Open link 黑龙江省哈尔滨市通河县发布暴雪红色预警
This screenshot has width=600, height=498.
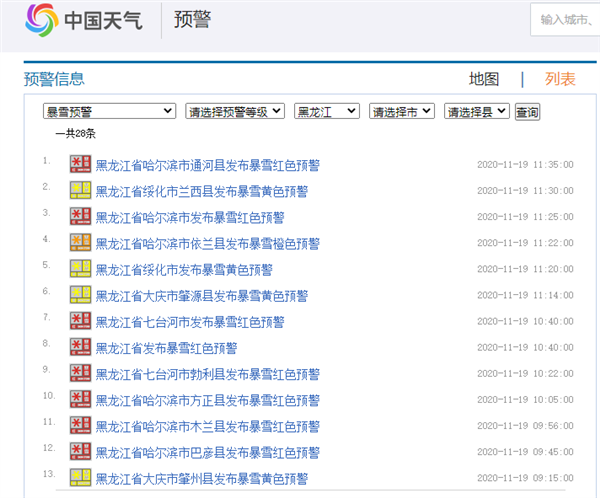pos(207,165)
